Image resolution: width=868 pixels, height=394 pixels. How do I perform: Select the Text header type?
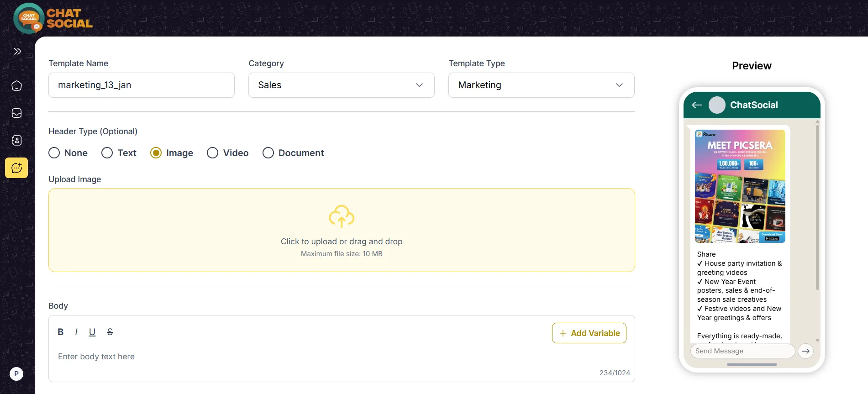(x=119, y=153)
